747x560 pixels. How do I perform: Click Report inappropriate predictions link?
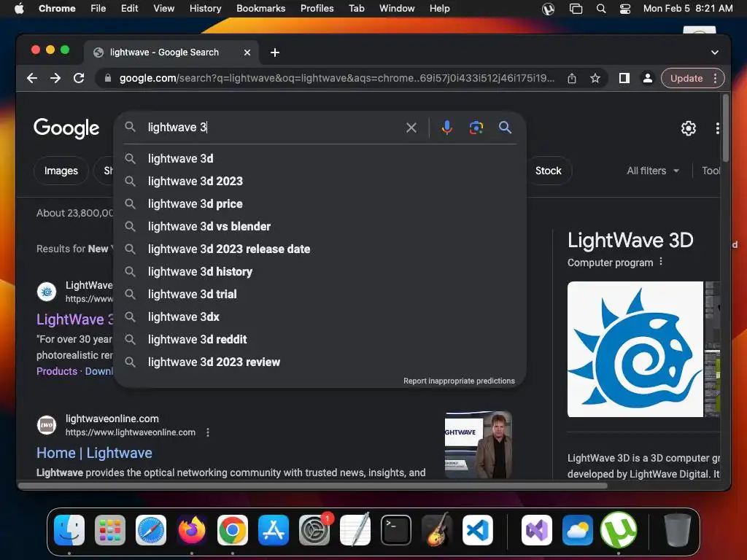click(459, 381)
